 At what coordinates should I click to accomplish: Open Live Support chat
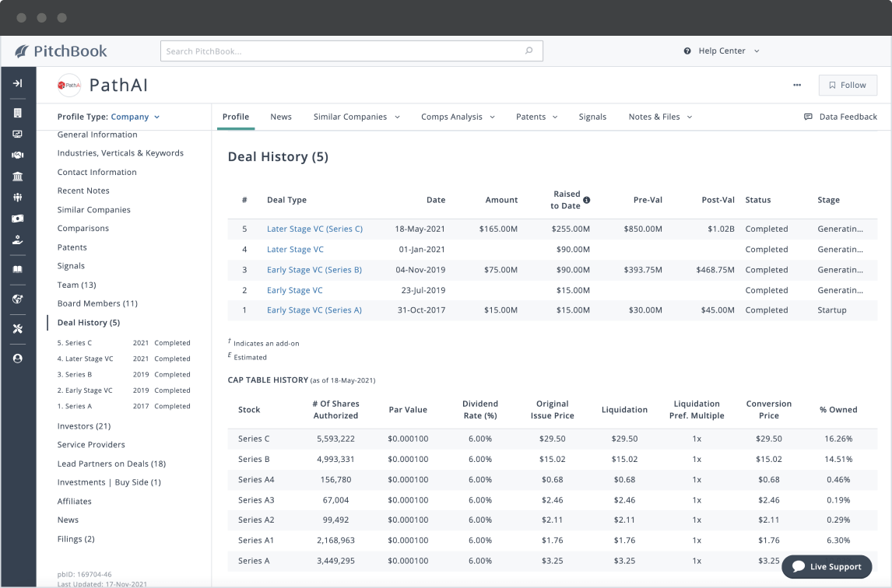pyautogui.click(x=827, y=566)
